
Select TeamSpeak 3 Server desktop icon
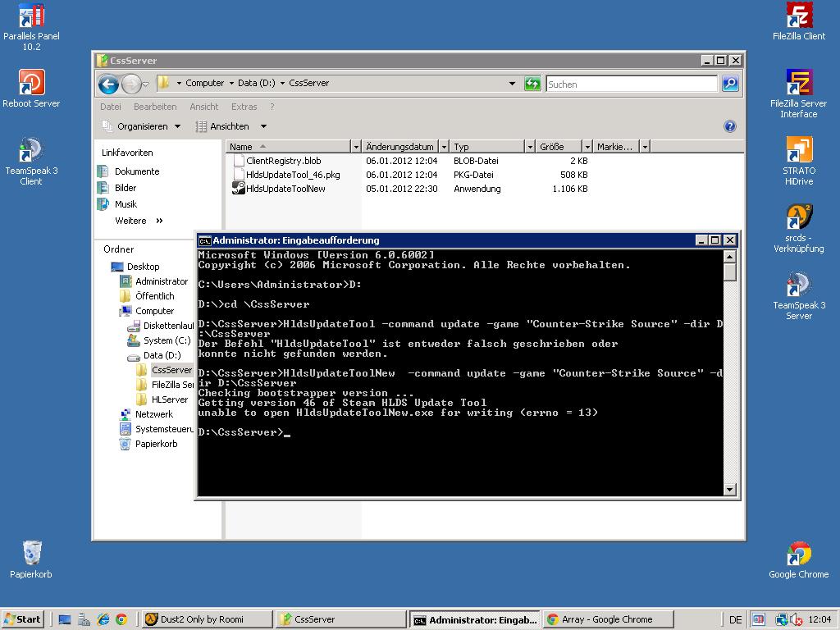click(x=799, y=295)
